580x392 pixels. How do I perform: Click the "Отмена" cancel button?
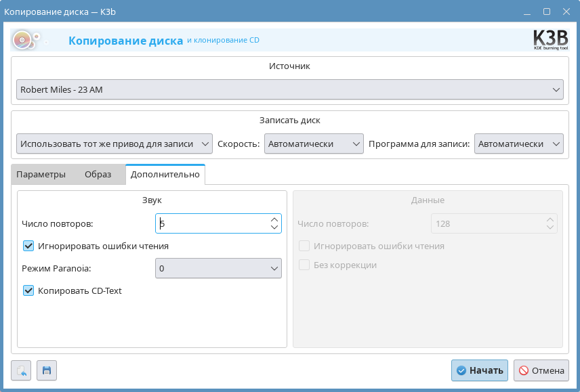541,370
